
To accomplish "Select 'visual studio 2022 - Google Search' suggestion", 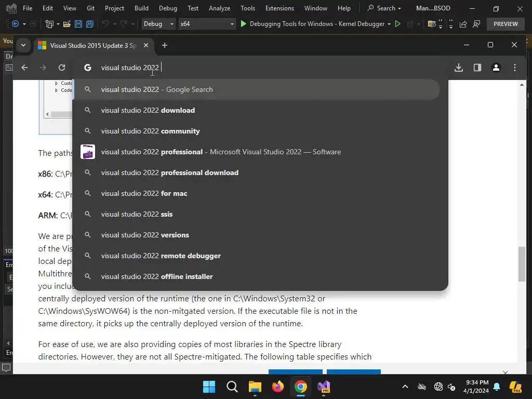I will pos(257,89).
